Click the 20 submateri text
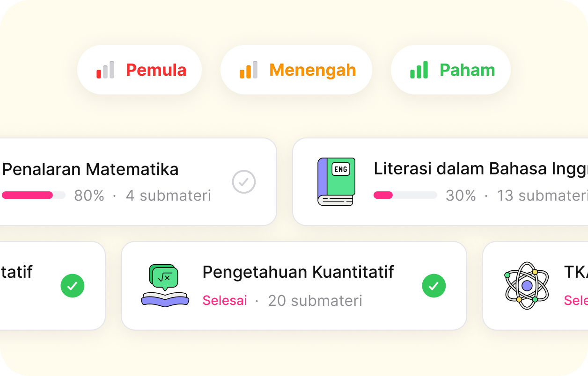588x376 pixels. pyautogui.click(x=315, y=301)
